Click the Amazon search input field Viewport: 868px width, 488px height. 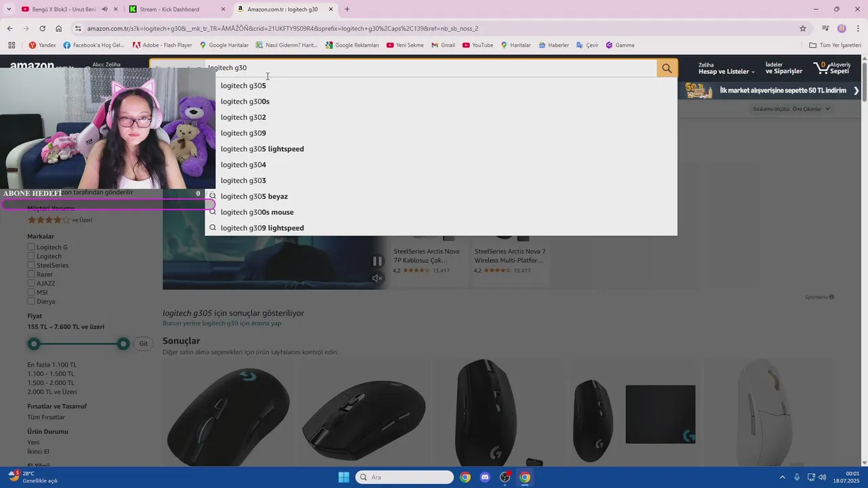[431, 68]
